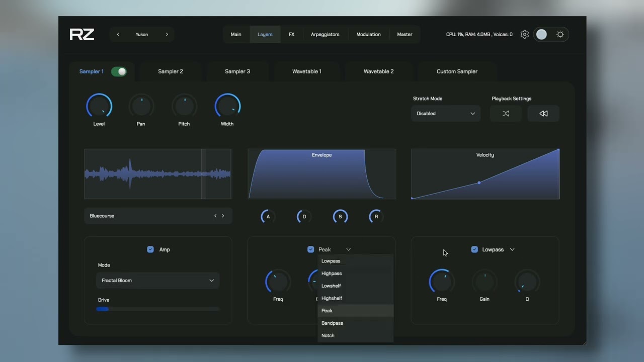Open the Modulation tab

coord(368,34)
